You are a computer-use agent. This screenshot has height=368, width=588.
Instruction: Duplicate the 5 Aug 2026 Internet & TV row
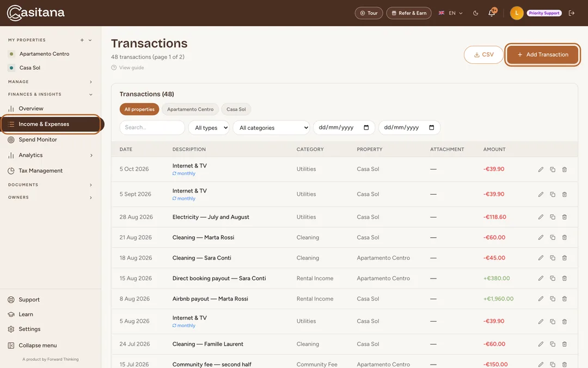(553, 322)
